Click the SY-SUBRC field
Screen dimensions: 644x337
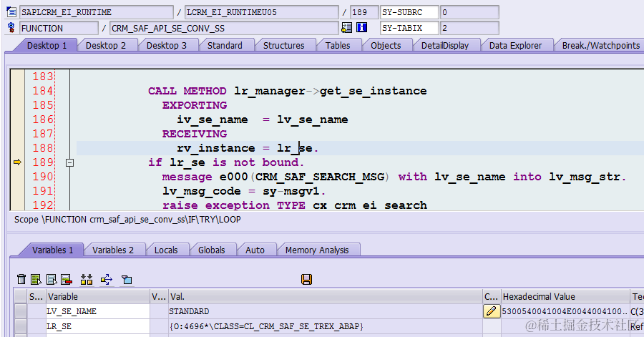[409, 12]
